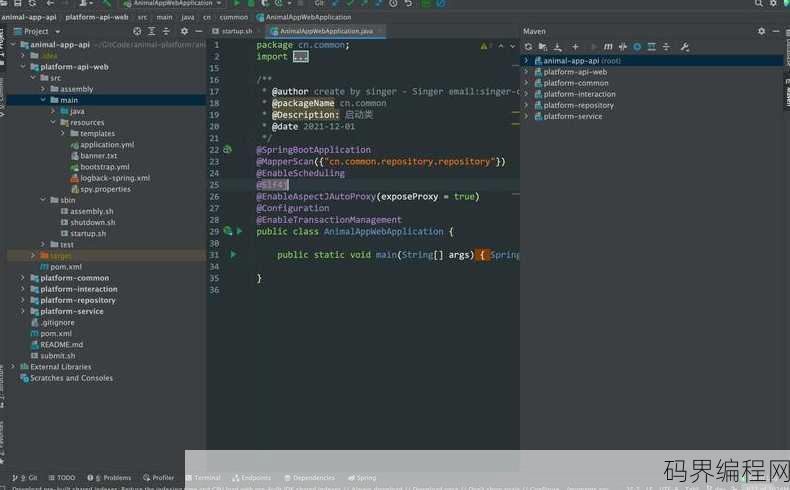Open Git tool window tab

(x=25, y=477)
